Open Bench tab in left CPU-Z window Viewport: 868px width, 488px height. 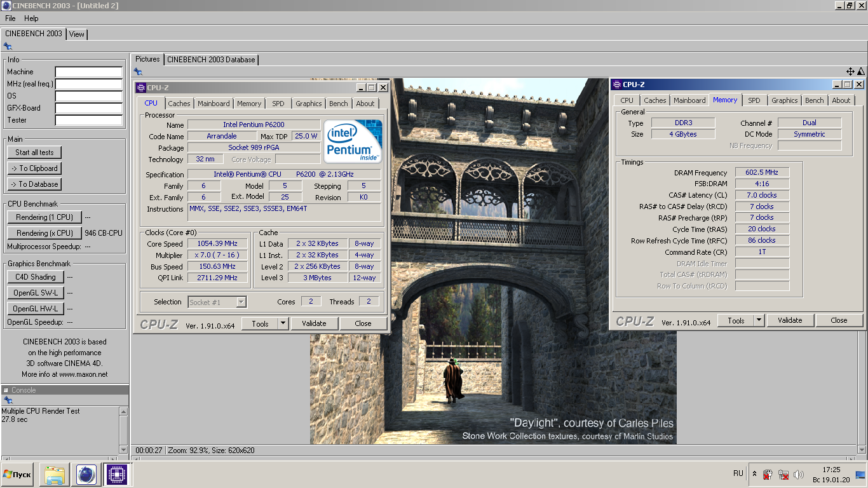click(339, 104)
